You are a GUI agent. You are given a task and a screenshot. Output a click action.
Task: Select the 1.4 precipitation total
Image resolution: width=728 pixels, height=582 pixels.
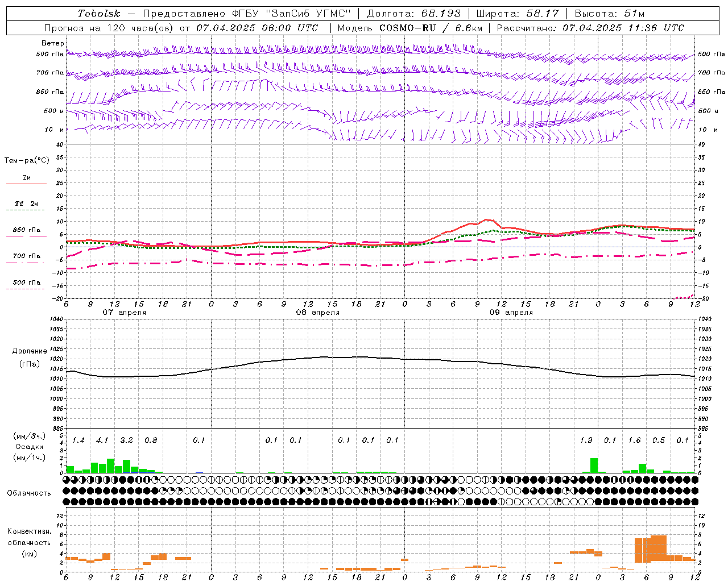click(x=78, y=440)
